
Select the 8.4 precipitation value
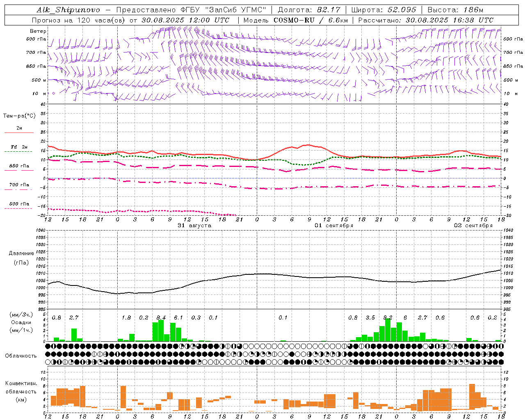(161, 318)
